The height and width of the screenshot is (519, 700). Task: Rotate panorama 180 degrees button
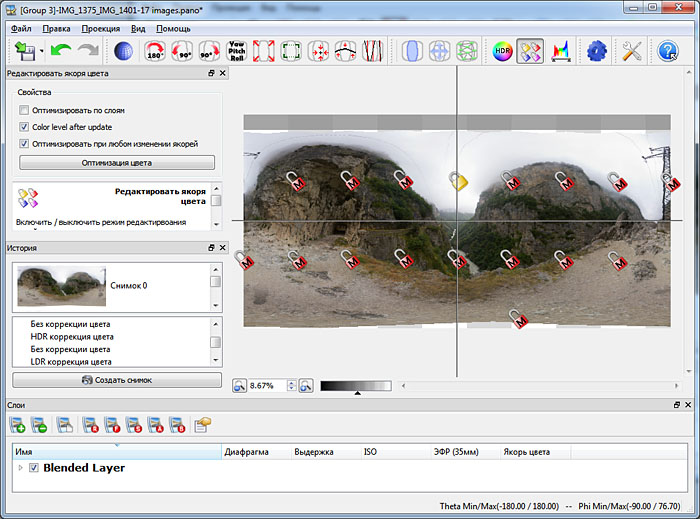pos(155,51)
